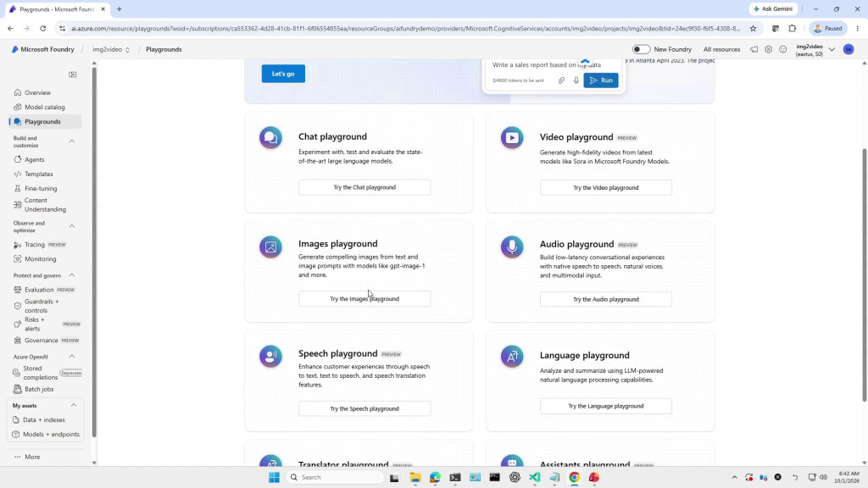This screenshot has height=488, width=868.
Task: Click the Let's go button
Action: pyautogui.click(x=283, y=74)
